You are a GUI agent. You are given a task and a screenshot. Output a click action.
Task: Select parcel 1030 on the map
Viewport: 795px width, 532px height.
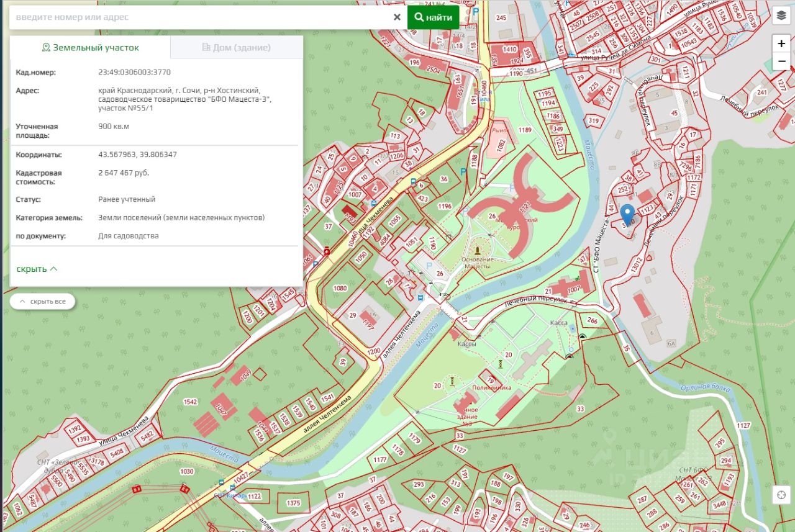click(187, 472)
